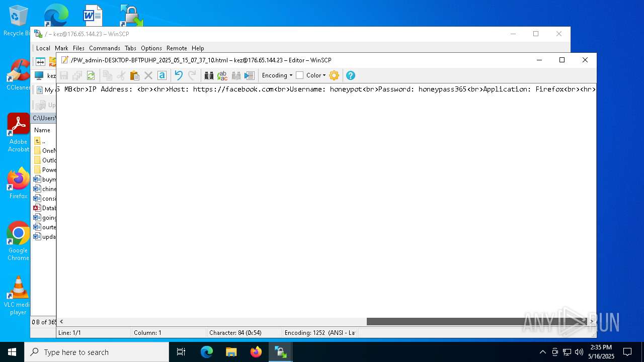
Task: Click the Redo arrow icon
Action: tap(192, 75)
